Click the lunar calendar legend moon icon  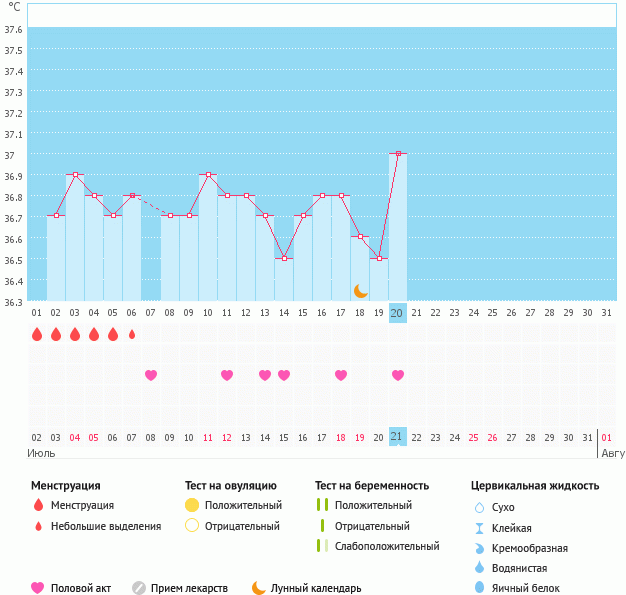pos(259,588)
